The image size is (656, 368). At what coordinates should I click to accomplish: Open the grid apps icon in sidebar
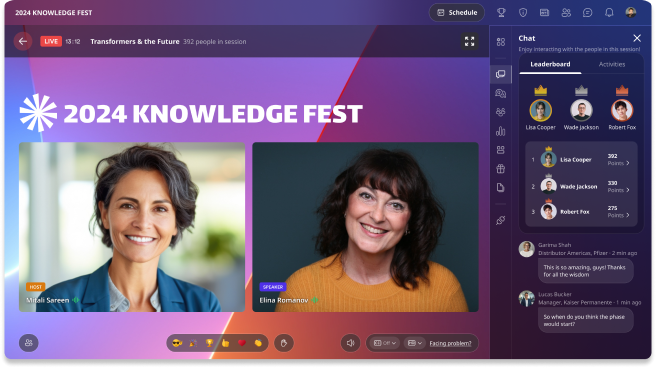click(x=501, y=42)
